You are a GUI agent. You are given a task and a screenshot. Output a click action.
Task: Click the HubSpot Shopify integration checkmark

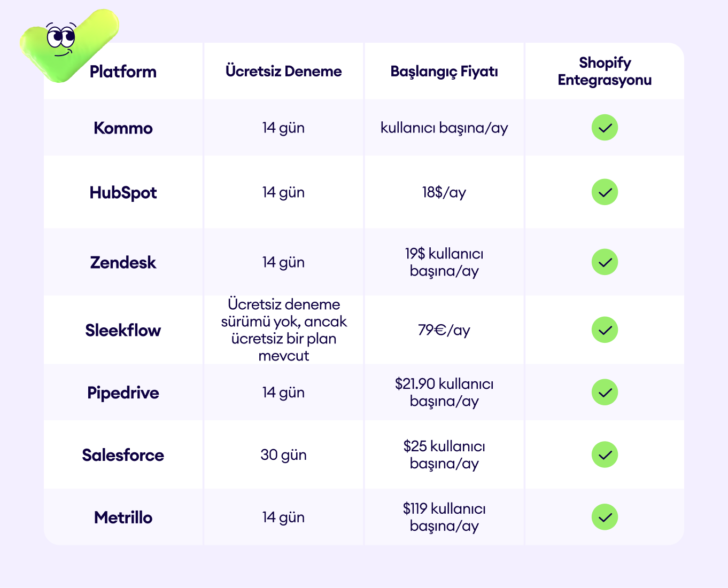coord(605,192)
